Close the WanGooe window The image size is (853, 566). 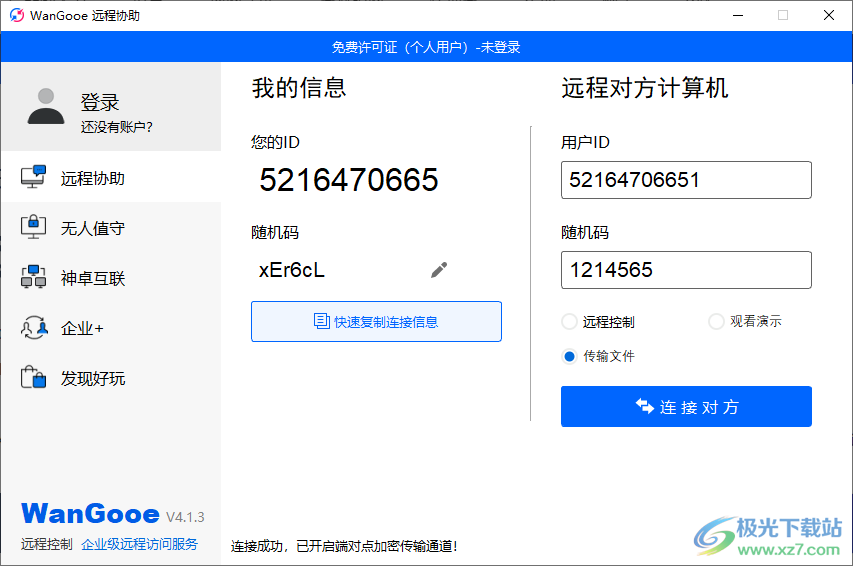tap(829, 15)
